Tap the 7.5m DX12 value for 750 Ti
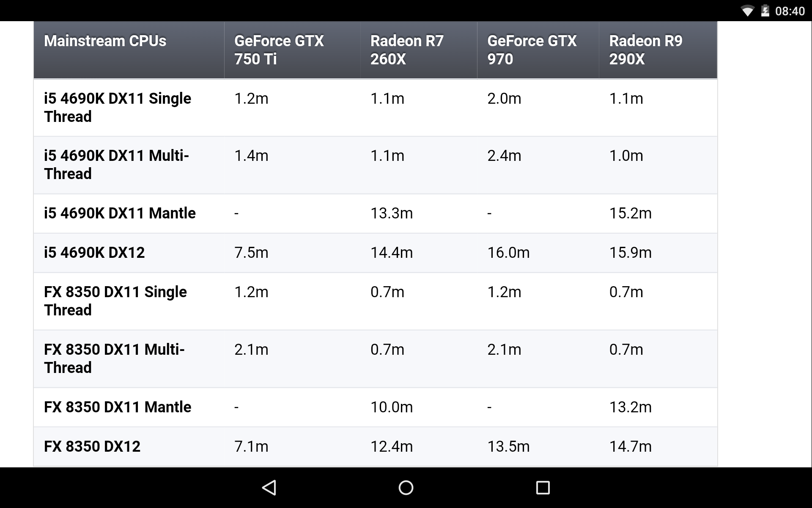This screenshot has width=812, height=508. (251, 252)
